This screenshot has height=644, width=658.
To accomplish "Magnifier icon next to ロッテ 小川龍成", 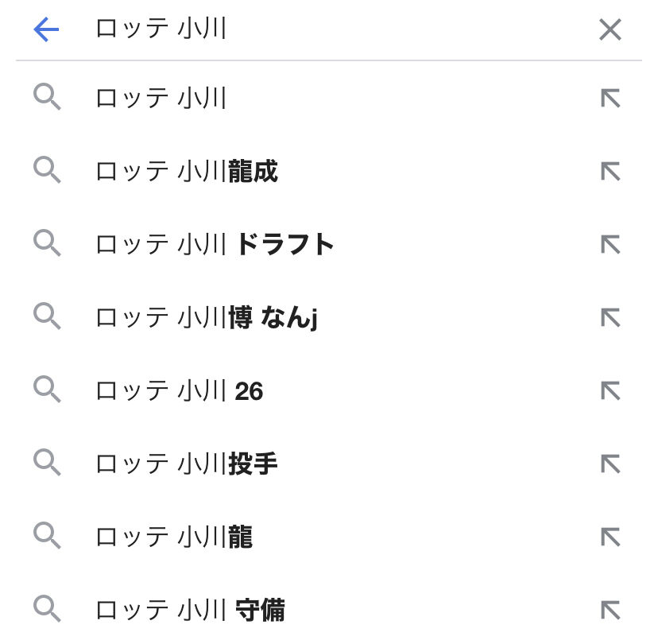I will coord(47,169).
